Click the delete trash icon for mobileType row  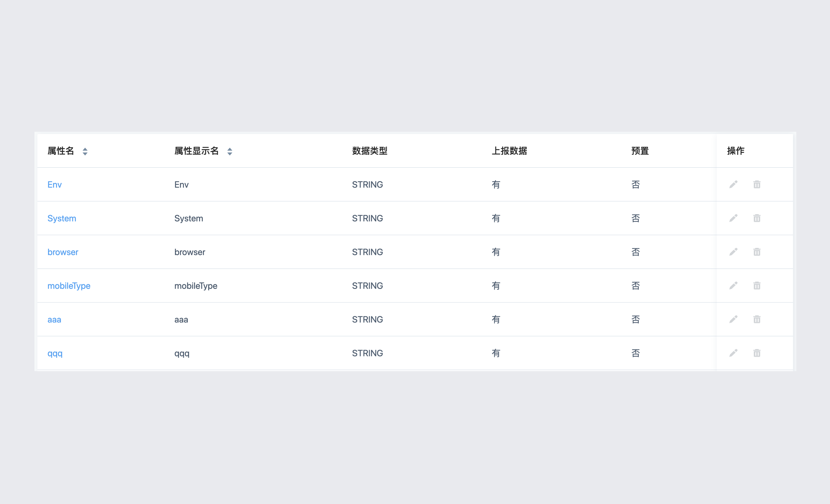coord(757,286)
